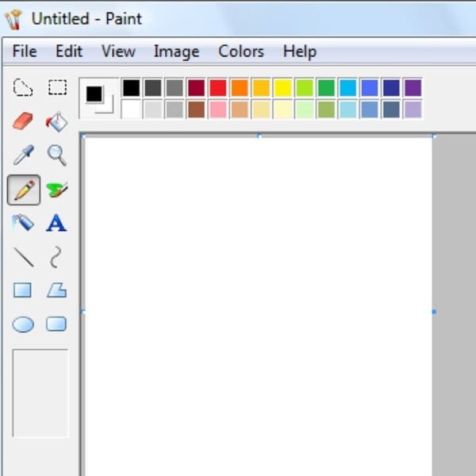Pick the lime green color swatch
476x476 pixels.
[x=305, y=88]
